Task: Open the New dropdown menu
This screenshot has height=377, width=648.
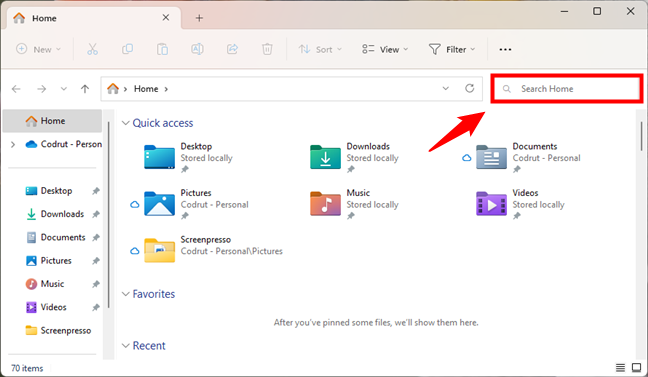Action: 38,49
